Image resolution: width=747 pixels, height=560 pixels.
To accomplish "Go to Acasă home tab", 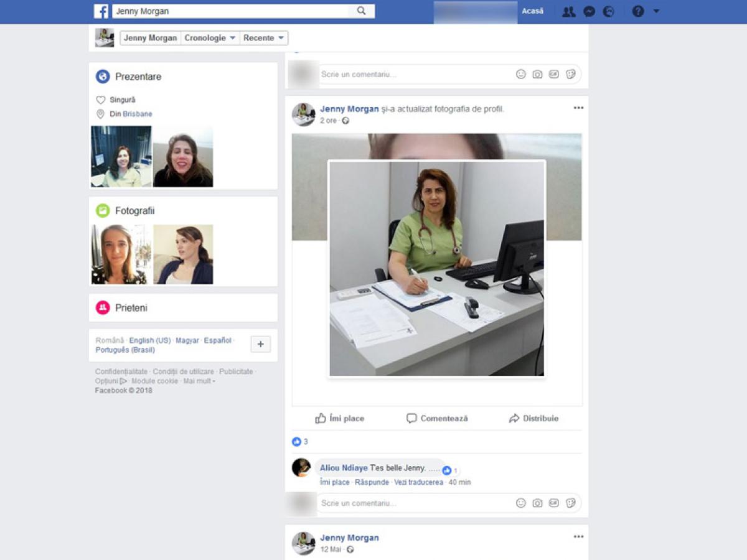I will pos(532,11).
